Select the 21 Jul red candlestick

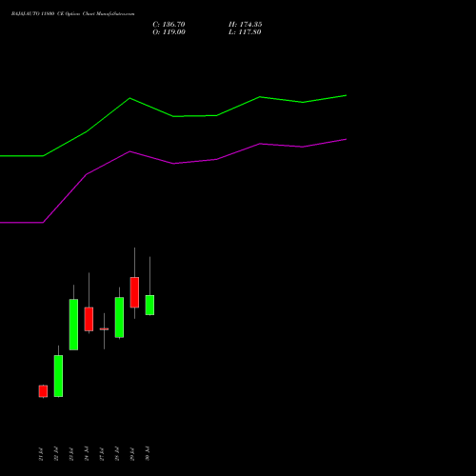pos(43,391)
